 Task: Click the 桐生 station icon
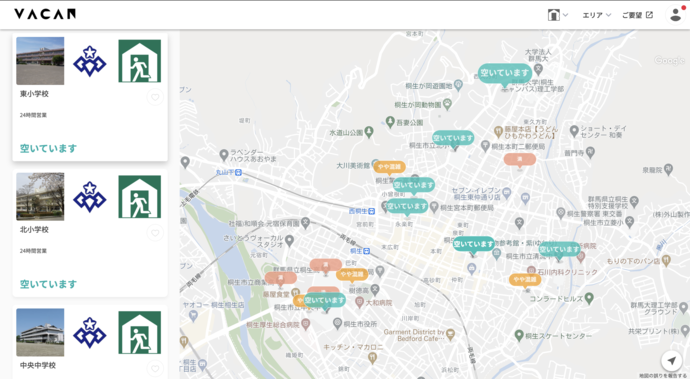pyautogui.click(x=366, y=251)
